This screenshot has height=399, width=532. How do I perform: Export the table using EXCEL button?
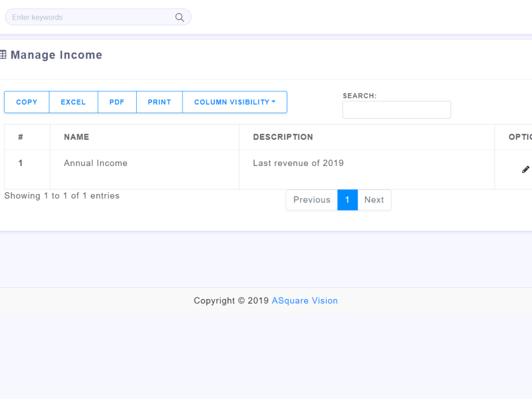click(73, 102)
